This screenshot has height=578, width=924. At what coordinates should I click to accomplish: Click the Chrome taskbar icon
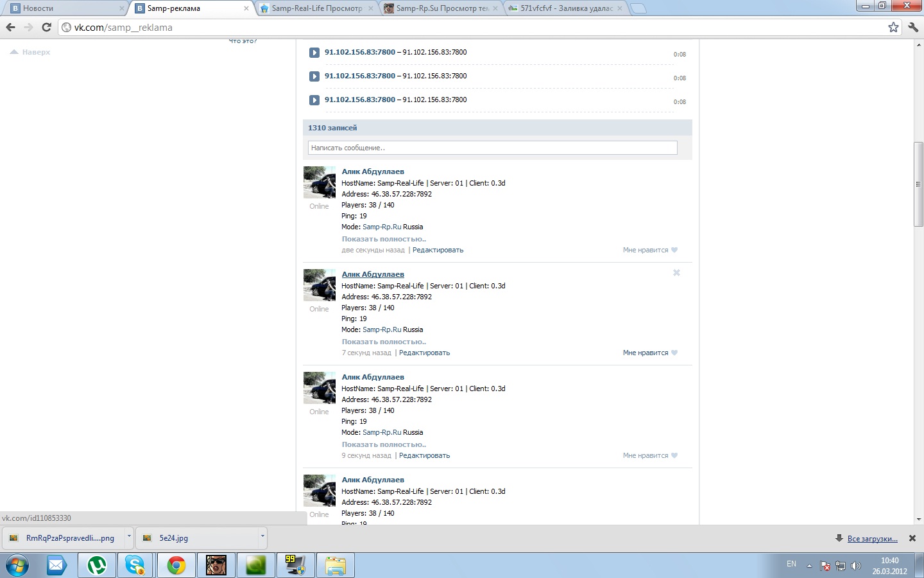coord(176,565)
